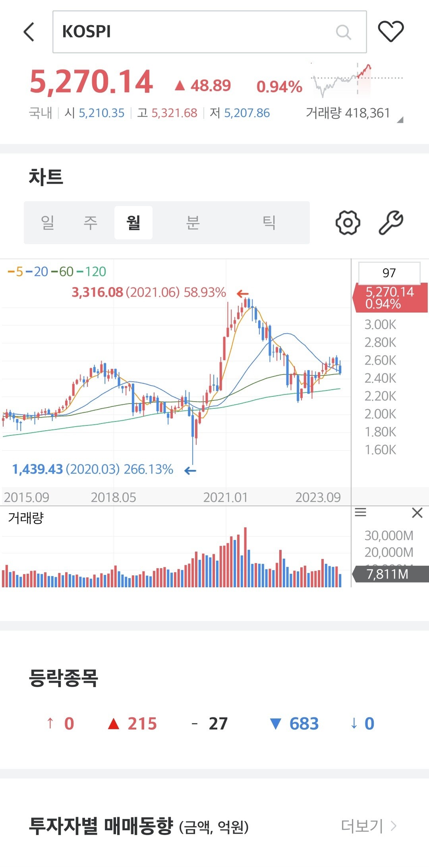Open the volume panel hamburger menu

click(x=360, y=512)
